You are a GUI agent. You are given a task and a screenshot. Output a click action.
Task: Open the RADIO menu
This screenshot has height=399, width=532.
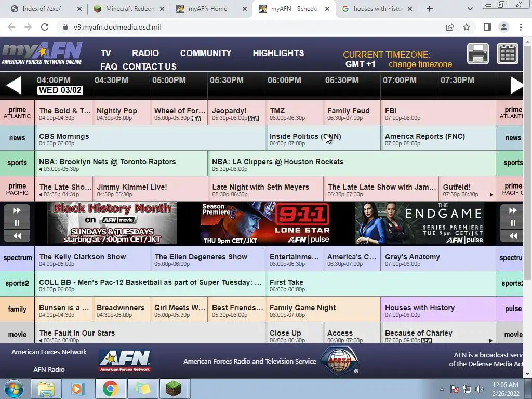pyautogui.click(x=145, y=54)
